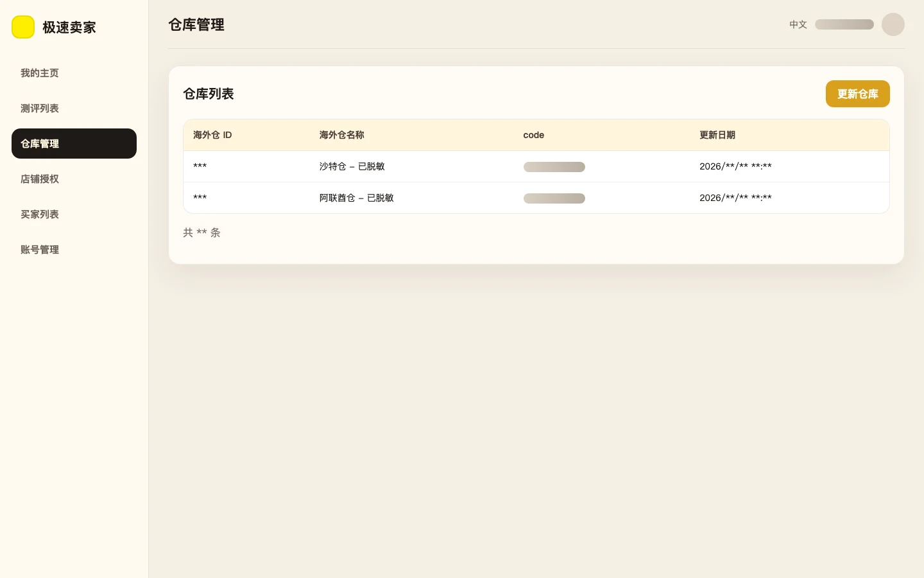Switch language via 中文 selector
924x578 pixels.
click(798, 24)
